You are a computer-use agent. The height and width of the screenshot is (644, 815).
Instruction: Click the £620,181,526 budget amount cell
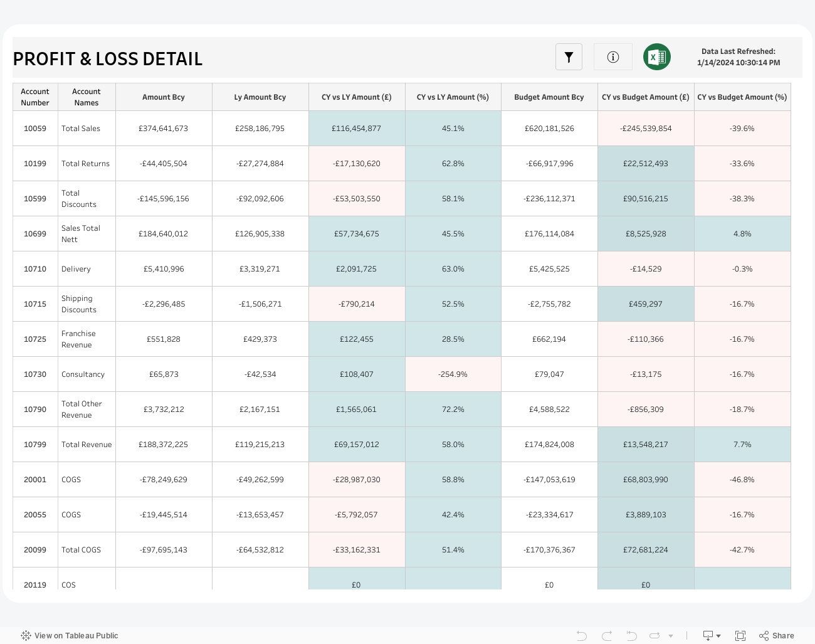coord(549,129)
